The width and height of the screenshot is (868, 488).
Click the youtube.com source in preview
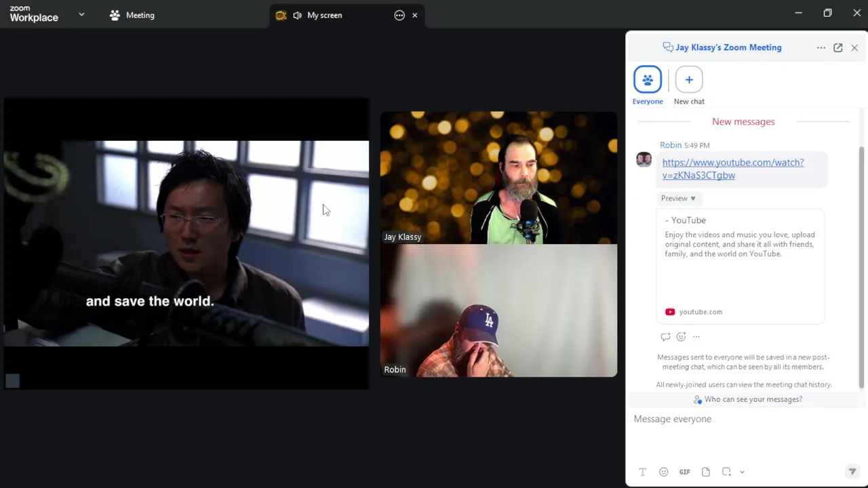pos(694,312)
